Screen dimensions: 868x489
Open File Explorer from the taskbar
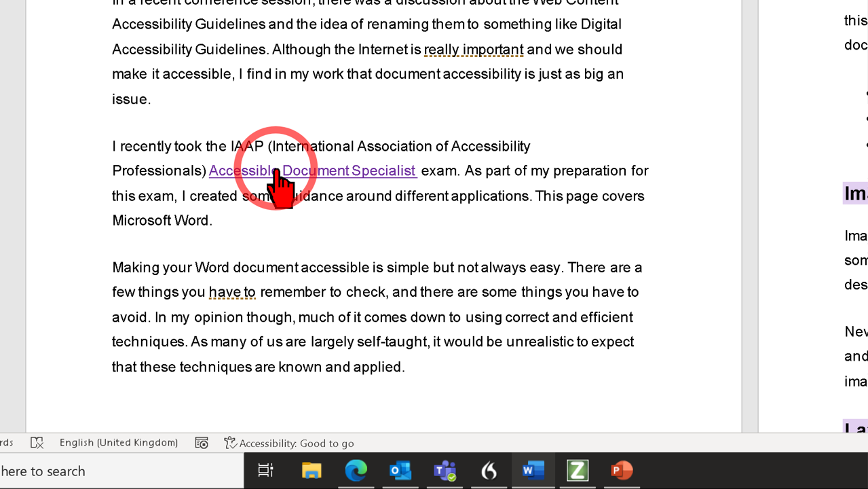point(312,470)
